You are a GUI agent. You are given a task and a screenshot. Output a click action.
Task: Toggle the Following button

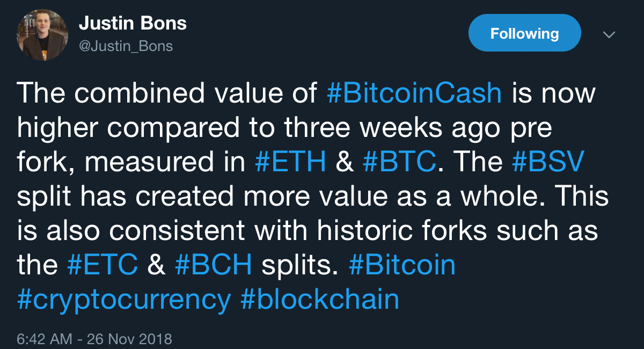coord(524,33)
